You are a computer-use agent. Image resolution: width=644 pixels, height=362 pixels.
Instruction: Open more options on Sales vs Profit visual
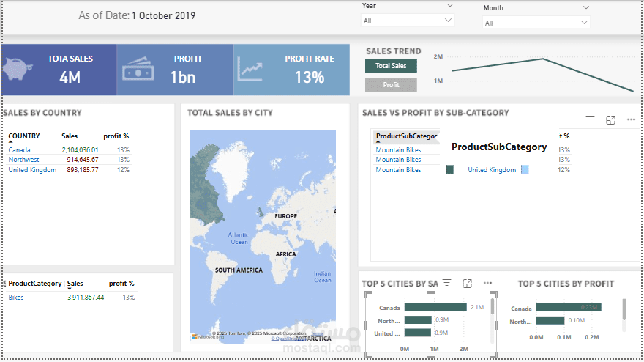[x=631, y=119]
